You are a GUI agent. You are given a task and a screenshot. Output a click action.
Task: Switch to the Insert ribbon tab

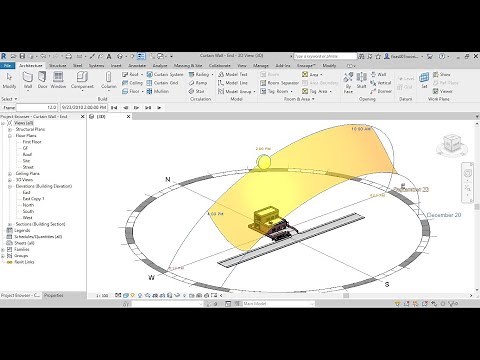(116, 66)
